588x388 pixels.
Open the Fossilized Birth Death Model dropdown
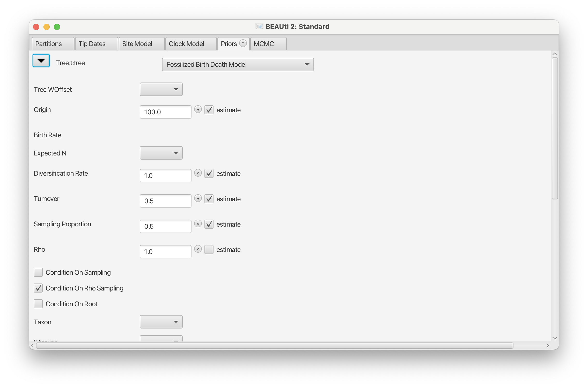(238, 64)
